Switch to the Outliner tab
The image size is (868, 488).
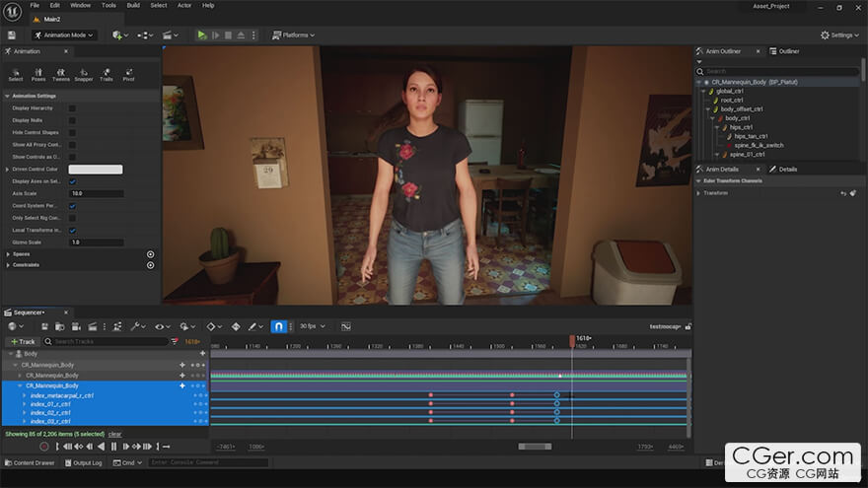(788, 51)
